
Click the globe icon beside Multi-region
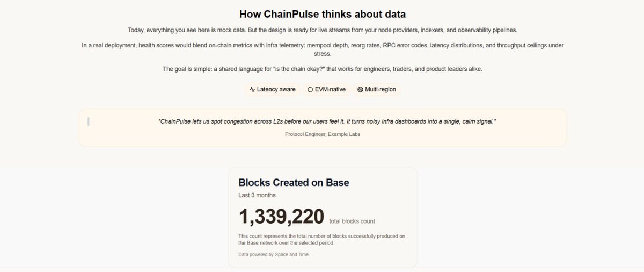click(360, 89)
